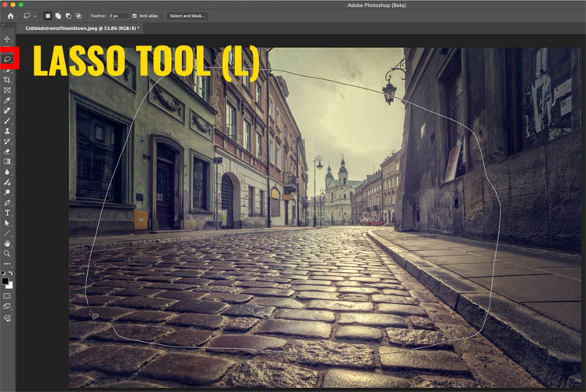Viewport: 586px width, 392px height.
Task: Select the Dodge tool
Action: click(x=7, y=193)
